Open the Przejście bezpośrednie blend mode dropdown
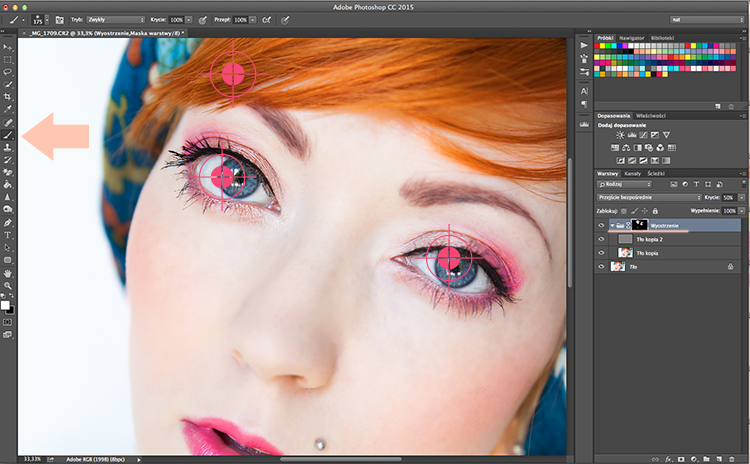The width and height of the screenshot is (750, 464). coord(649,197)
